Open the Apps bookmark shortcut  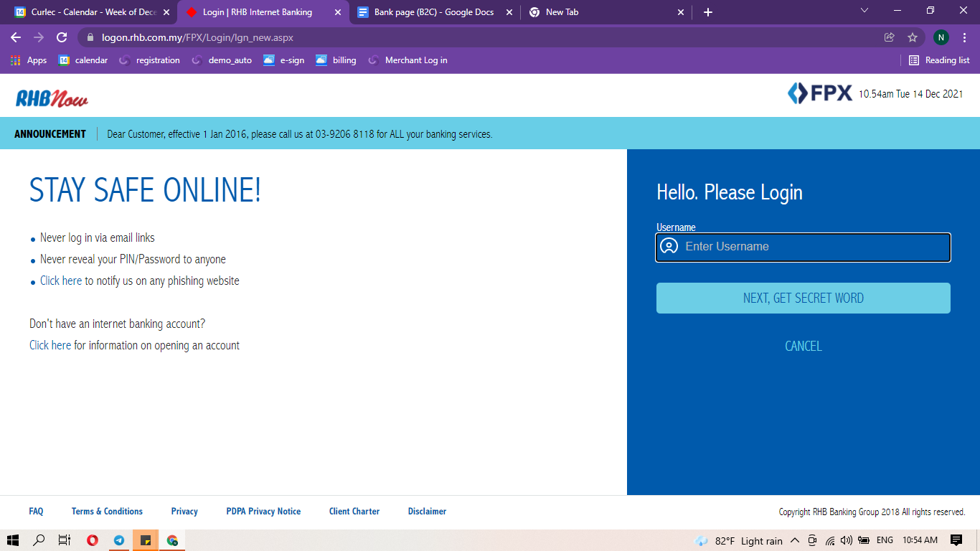(x=29, y=60)
